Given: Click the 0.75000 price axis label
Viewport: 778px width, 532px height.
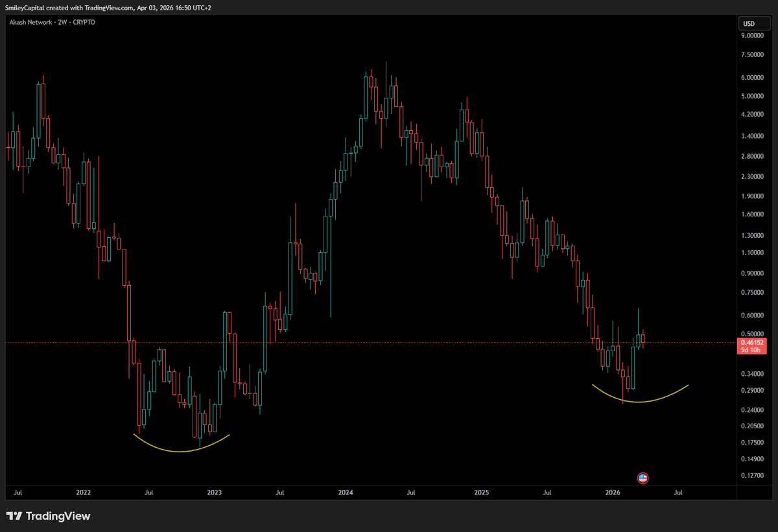Looking at the screenshot, I should pyautogui.click(x=752, y=292).
